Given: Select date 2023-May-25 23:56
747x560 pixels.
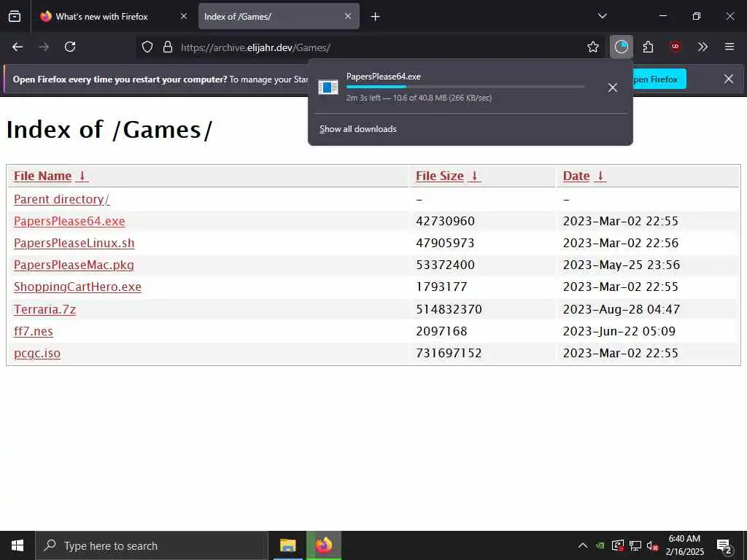Looking at the screenshot, I should coord(622,265).
